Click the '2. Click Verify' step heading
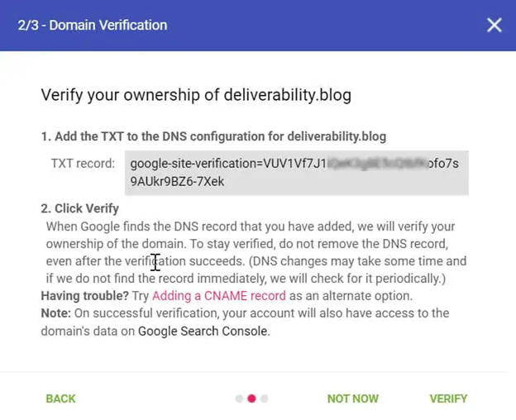516x420 pixels. coord(80,208)
